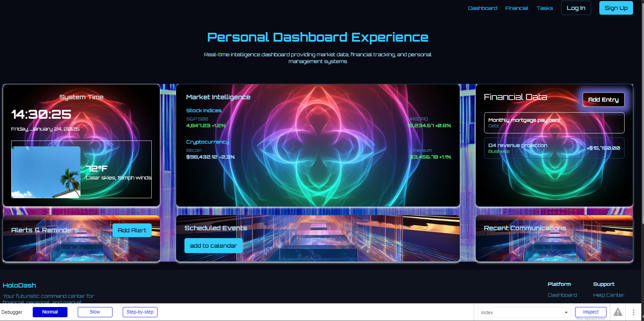Open Dashboard in top navigation
The width and height of the screenshot is (644, 321).
pyautogui.click(x=482, y=8)
